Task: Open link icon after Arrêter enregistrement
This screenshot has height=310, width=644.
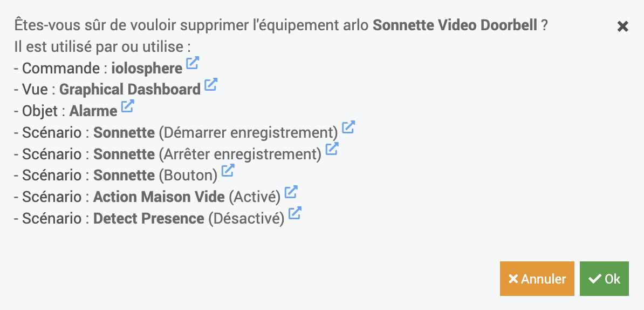Action: tap(332, 149)
